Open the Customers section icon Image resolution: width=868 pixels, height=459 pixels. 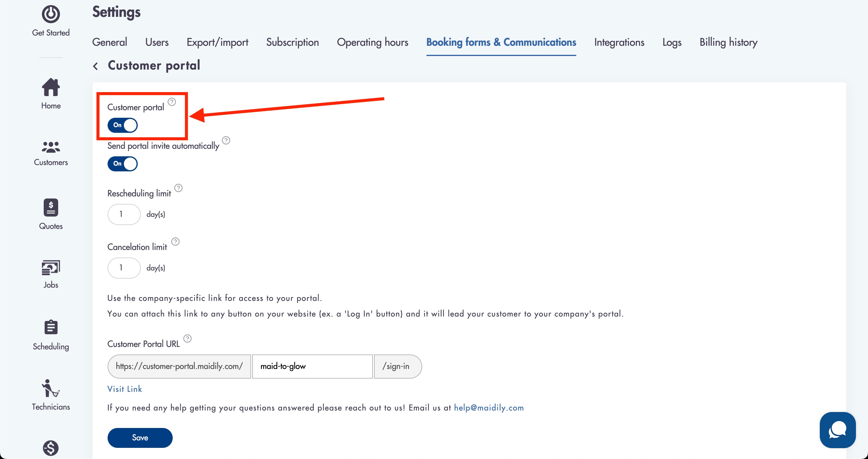pyautogui.click(x=51, y=147)
